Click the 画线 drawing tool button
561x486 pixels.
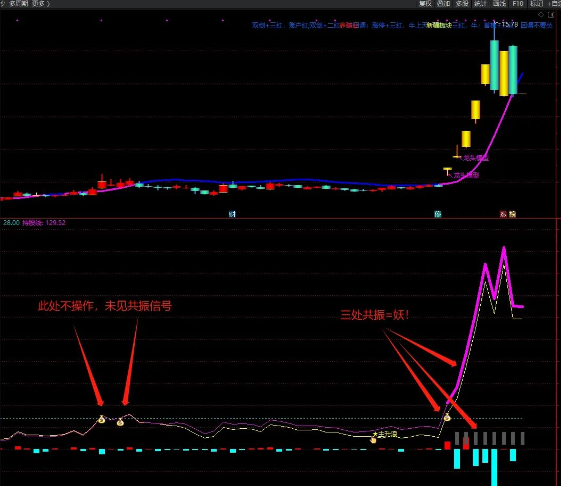coord(499,4)
